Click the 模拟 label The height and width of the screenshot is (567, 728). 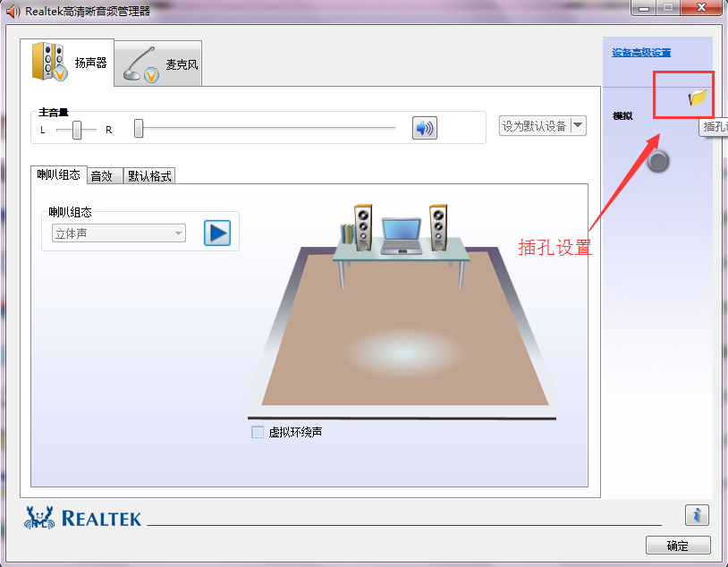click(x=622, y=116)
